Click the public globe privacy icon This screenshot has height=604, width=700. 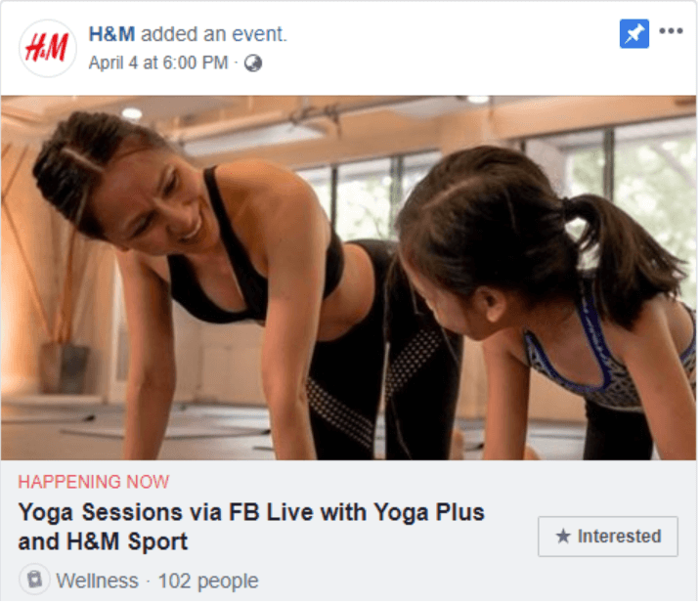[253, 64]
